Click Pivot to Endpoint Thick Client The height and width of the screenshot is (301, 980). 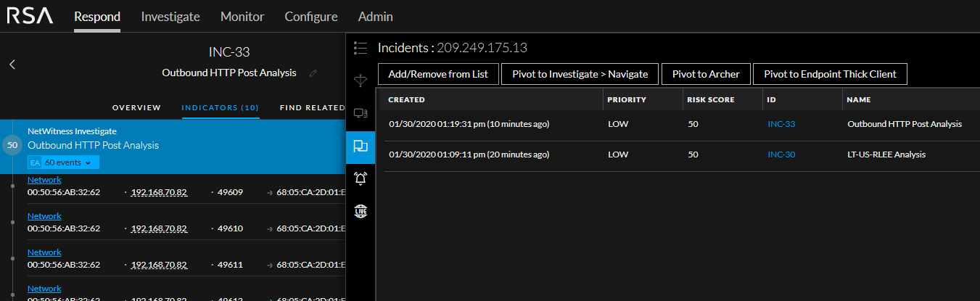click(830, 74)
